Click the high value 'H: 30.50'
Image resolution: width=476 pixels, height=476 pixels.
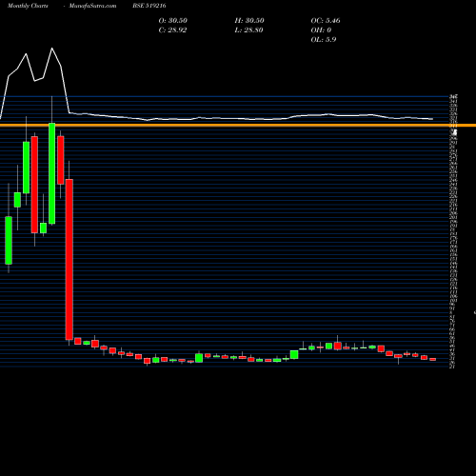(x=249, y=20)
